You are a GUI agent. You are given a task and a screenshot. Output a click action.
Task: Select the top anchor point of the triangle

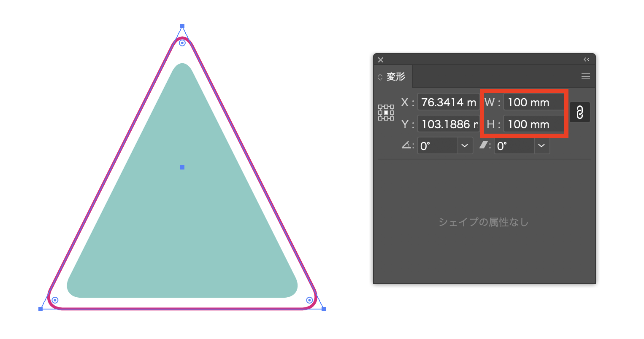click(182, 26)
